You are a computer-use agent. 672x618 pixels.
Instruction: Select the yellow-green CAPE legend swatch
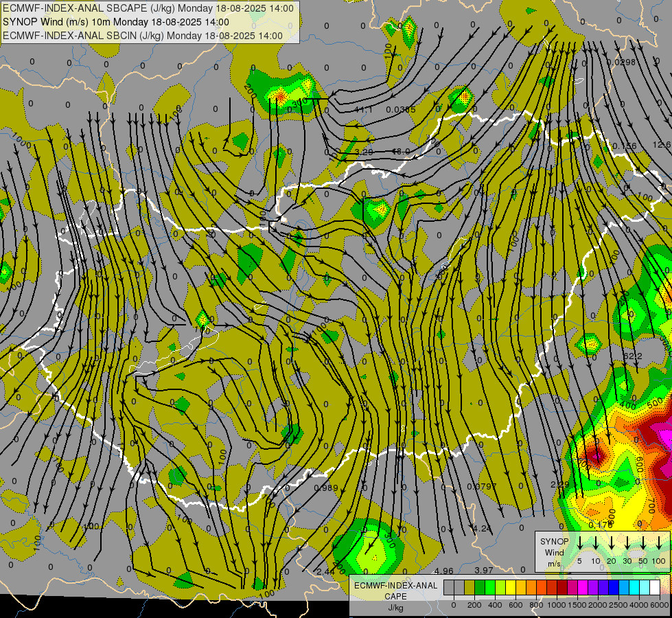pyautogui.click(x=500, y=587)
